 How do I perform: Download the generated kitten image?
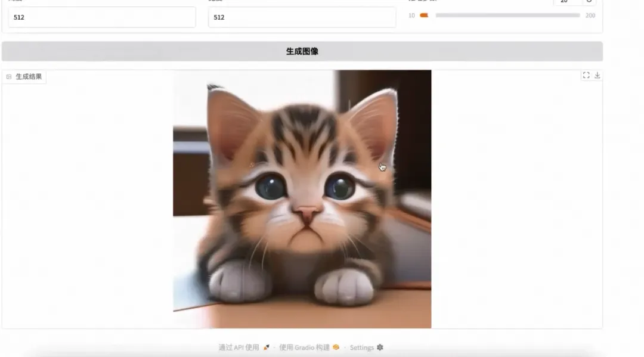(x=597, y=75)
